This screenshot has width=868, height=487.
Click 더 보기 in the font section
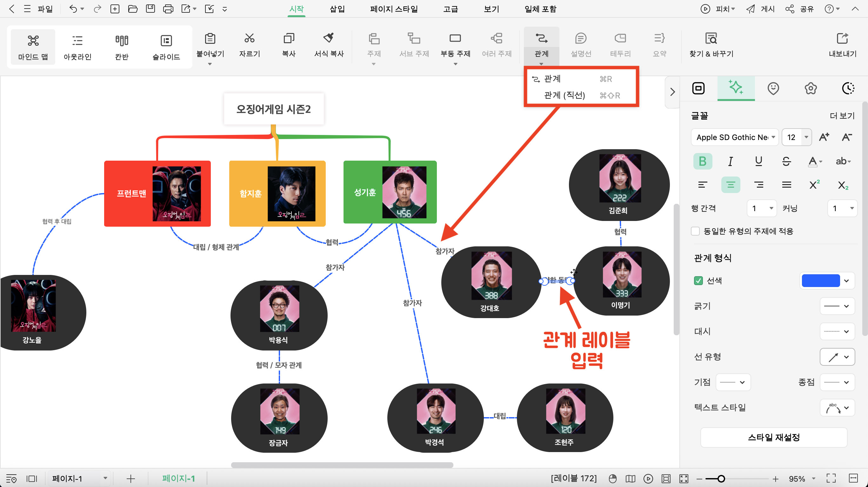point(842,116)
